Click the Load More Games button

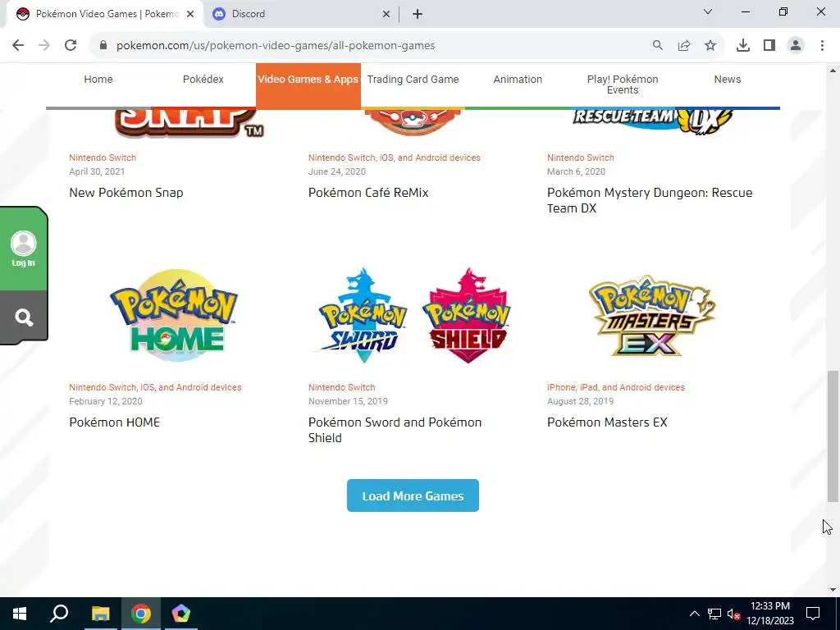point(413,495)
